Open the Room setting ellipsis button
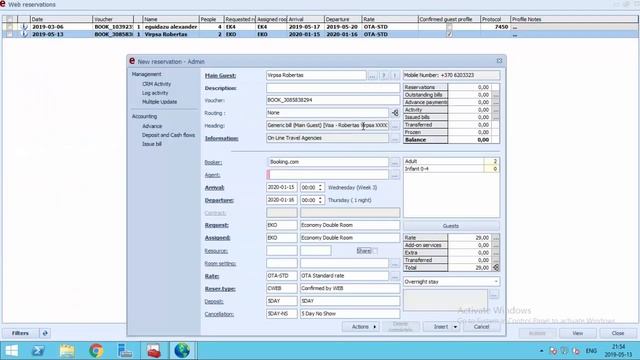 [395, 264]
